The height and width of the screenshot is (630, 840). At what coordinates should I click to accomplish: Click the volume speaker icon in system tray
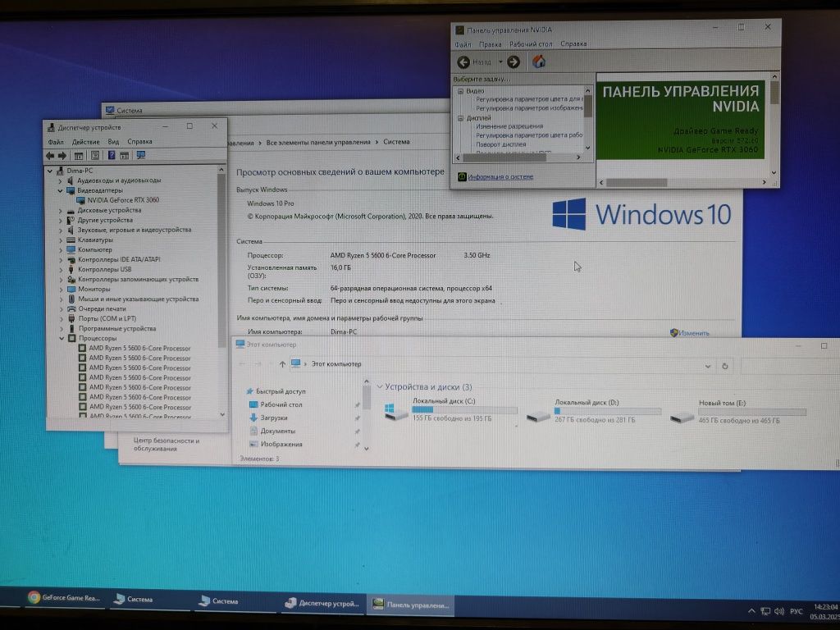779,611
